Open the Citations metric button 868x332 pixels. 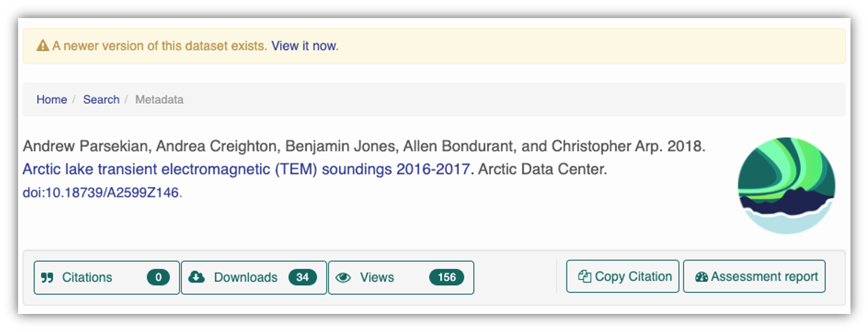(x=107, y=278)
